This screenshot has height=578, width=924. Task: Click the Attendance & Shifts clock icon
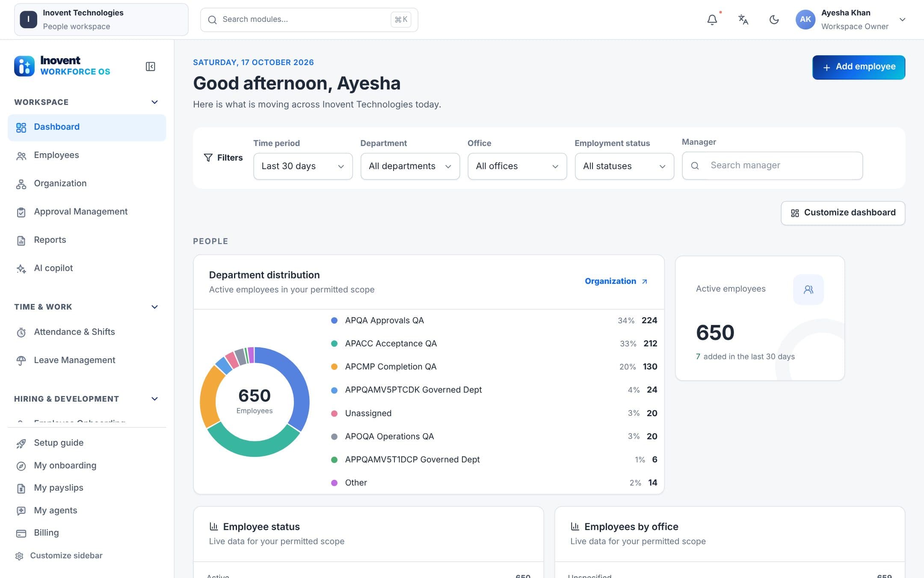[21, 332]
